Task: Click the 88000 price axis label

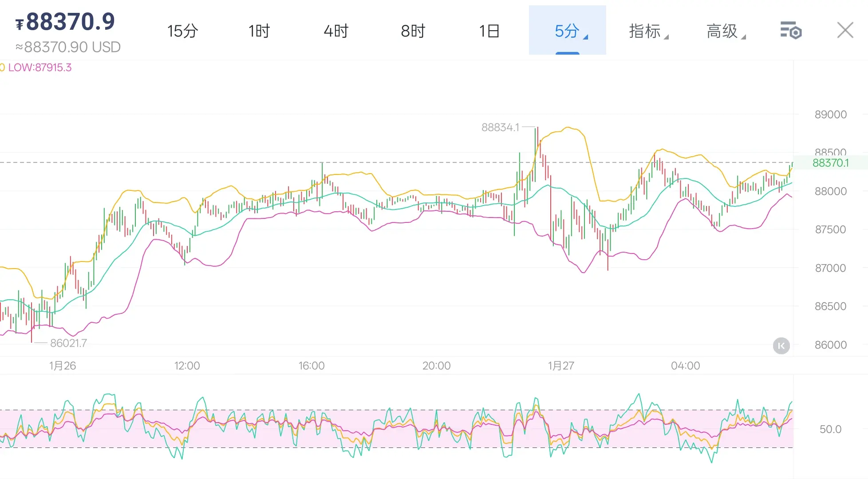Action: [830, 191]
